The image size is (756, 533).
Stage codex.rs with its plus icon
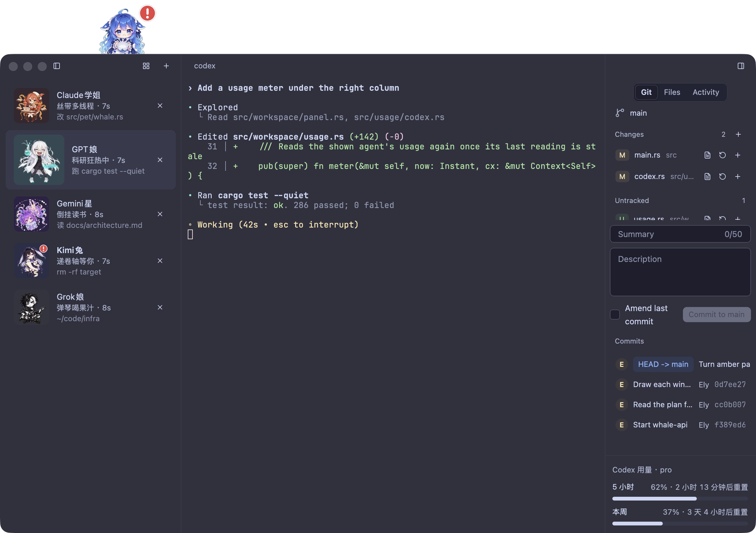pos(737,177)
